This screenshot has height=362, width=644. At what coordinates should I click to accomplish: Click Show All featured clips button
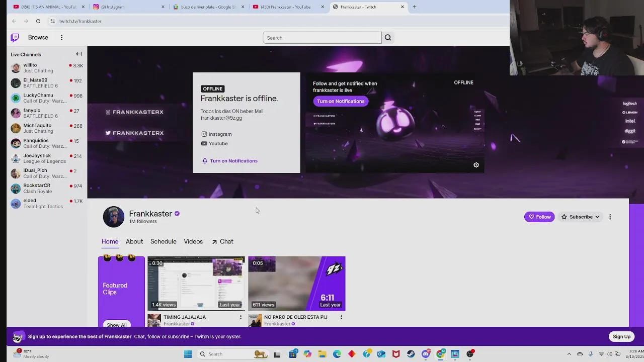(x=117, y=325)
